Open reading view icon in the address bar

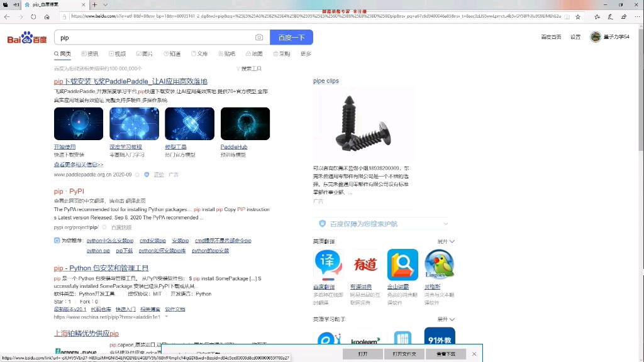567,17
